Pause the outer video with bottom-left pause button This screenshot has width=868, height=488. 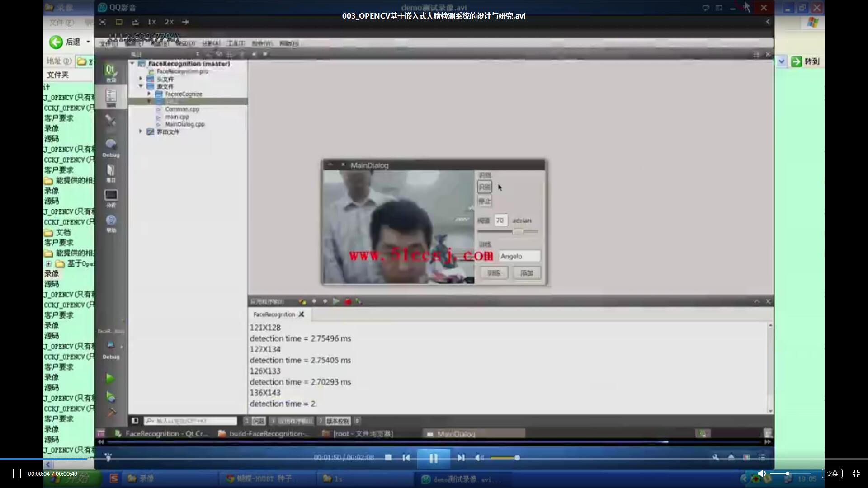tap(17, 474)
